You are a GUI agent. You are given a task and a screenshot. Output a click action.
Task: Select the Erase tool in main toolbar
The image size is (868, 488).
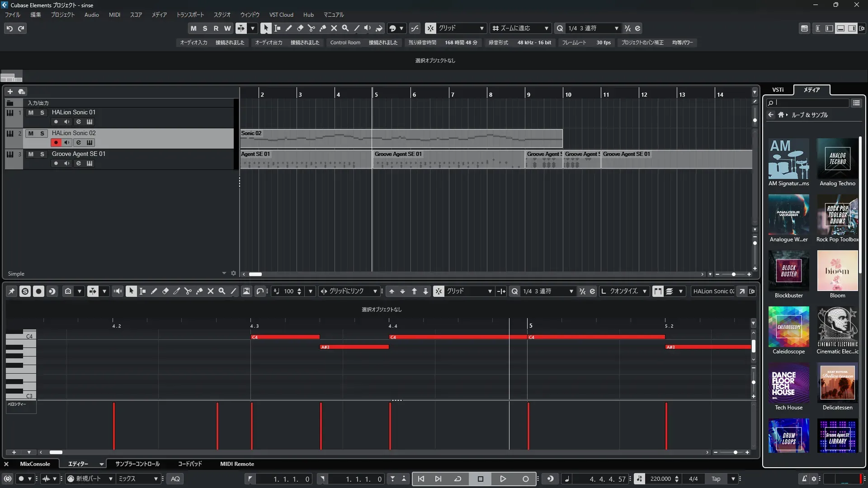click(300, 28)
